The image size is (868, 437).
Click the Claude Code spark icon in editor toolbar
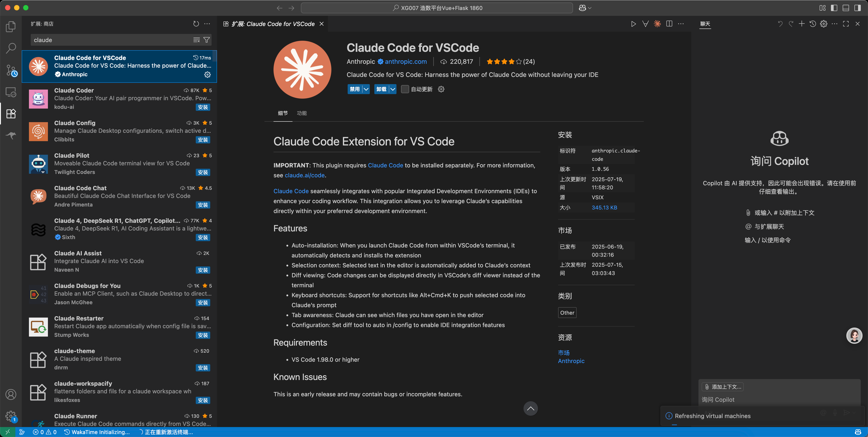click(657, 24)
